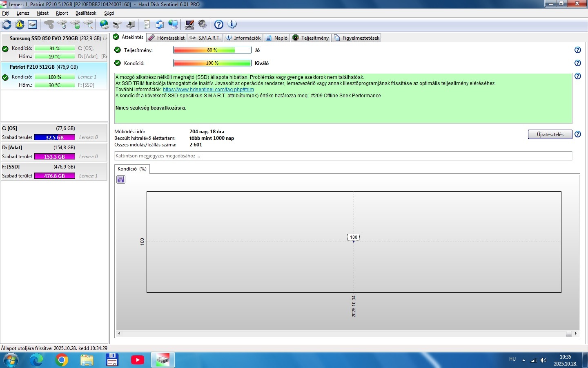Viewport: 588px width, 368px height.
Task: Click the Újratesztelés button
Action: 550,135
